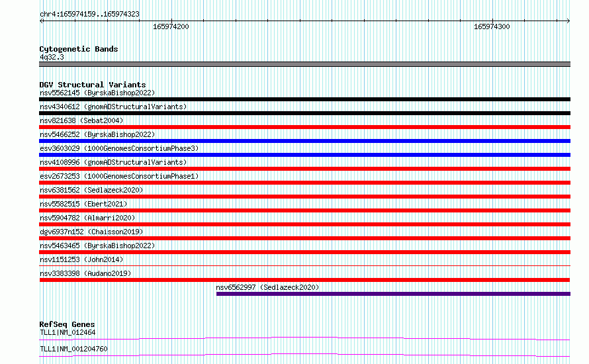
Task: Click esv2673253 (1000GenomesConsortiumPhase1) label
Action: click(x=119, y=176)
